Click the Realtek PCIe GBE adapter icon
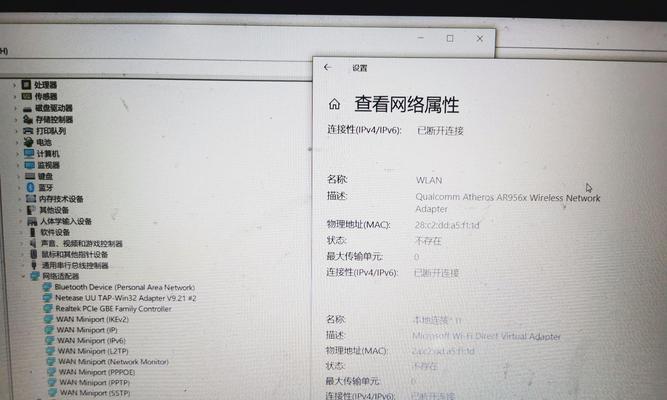The width and height of the screenshot is (667, 400). (x=48, y=309)
